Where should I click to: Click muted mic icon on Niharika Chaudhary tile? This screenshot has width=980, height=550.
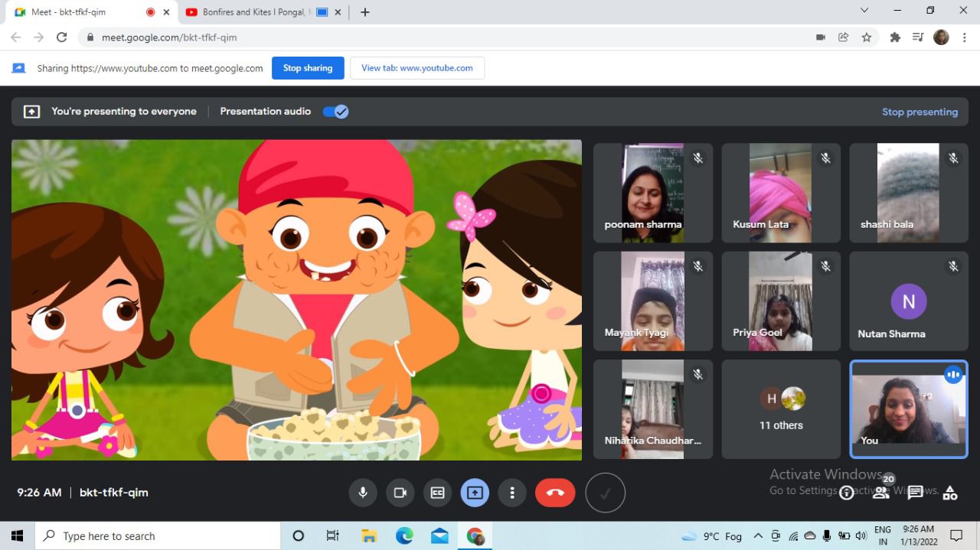697,374
